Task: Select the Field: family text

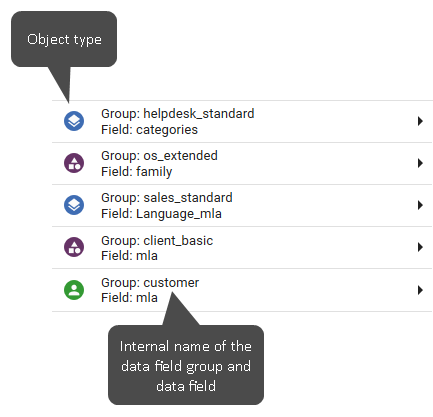Action: [137, 172]
